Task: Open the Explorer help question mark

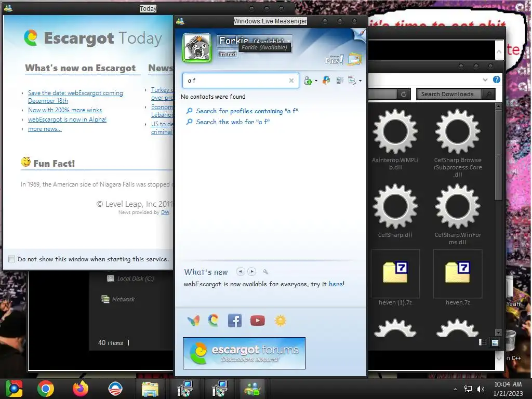Action: 496,79
